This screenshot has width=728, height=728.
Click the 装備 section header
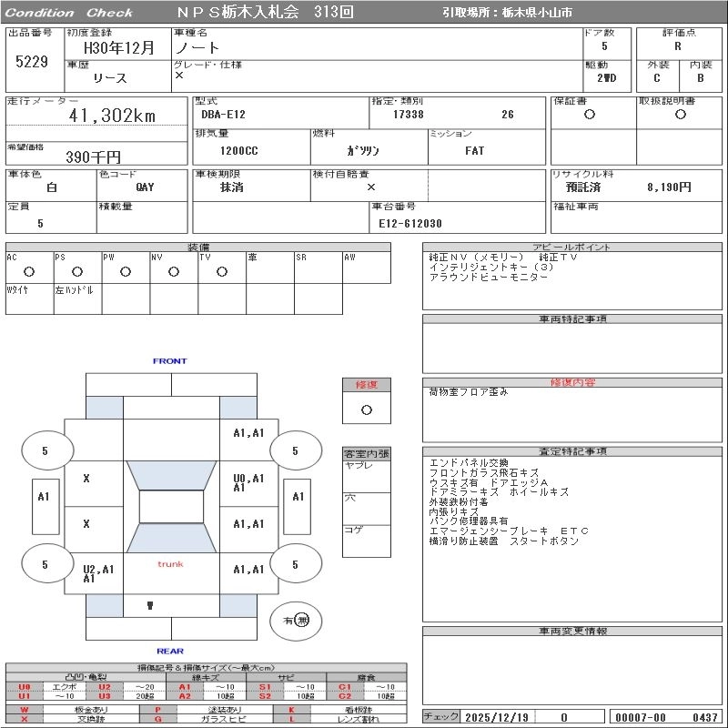[x=198, y=247]
